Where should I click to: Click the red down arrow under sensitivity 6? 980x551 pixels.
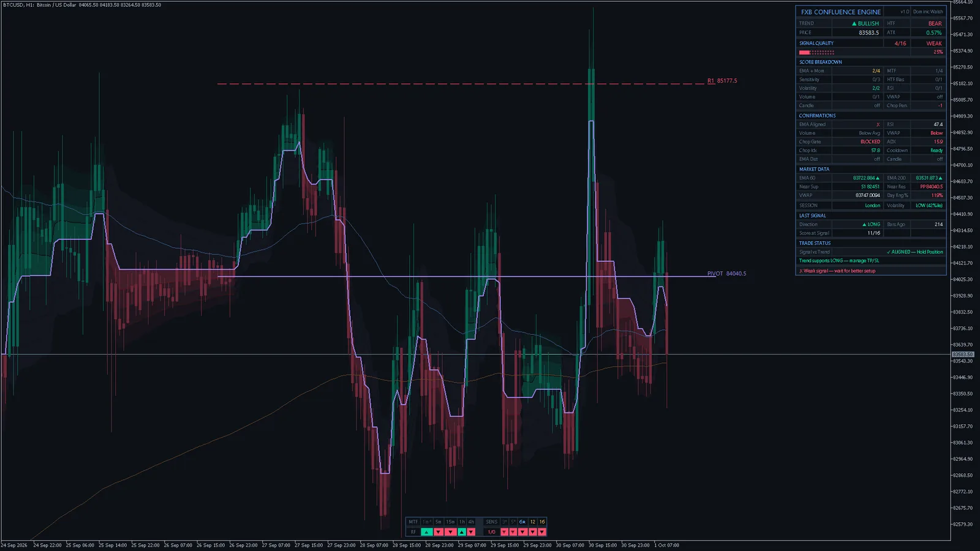[x=522, y=532]
